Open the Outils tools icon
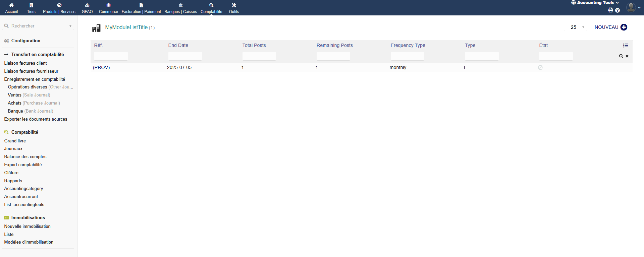This screenshot has height=257, width=644. pyautogui.click(x=234, y=5)
